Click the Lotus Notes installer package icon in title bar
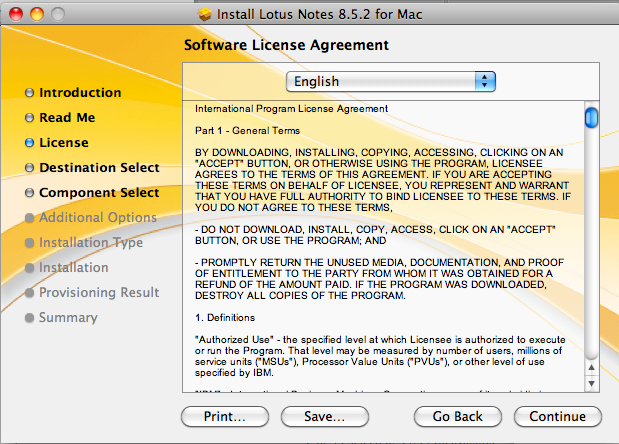619x444 pixels. (x=205, y=15)
